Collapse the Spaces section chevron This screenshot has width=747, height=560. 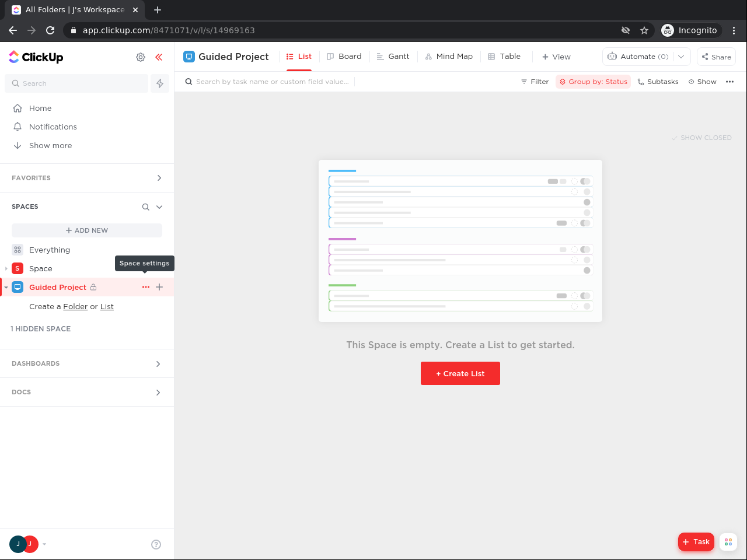(x=159, y=207)
